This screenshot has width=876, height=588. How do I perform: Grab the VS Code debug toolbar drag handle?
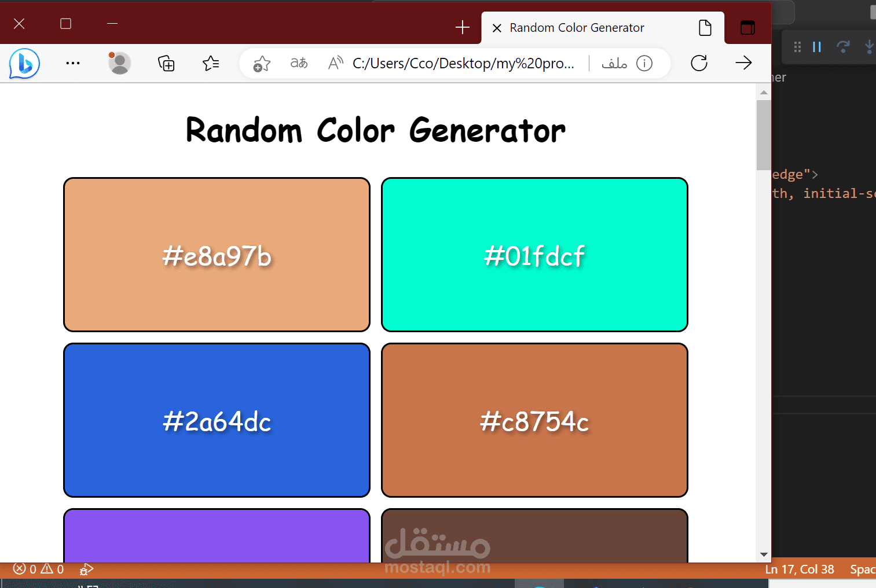click(x=797, y=47)
